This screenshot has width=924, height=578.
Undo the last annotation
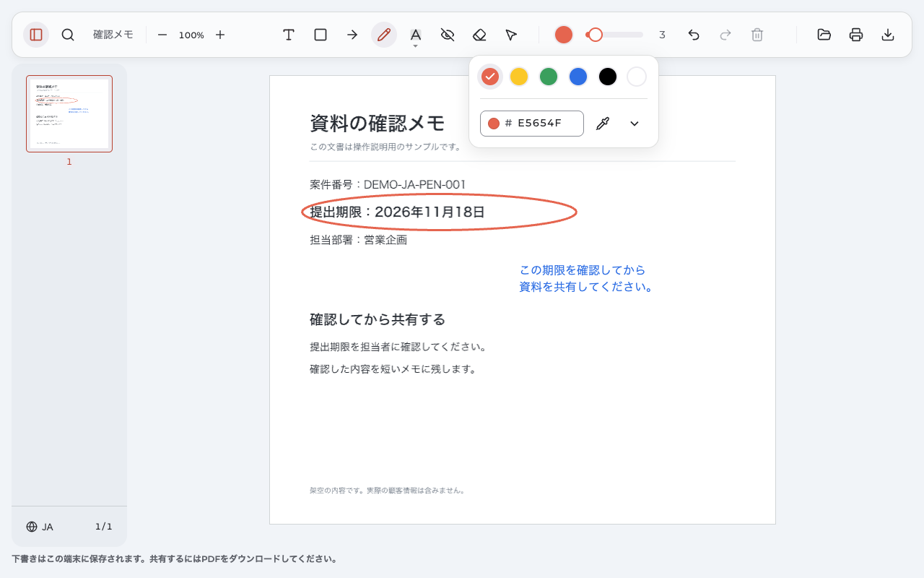(694, 35)
